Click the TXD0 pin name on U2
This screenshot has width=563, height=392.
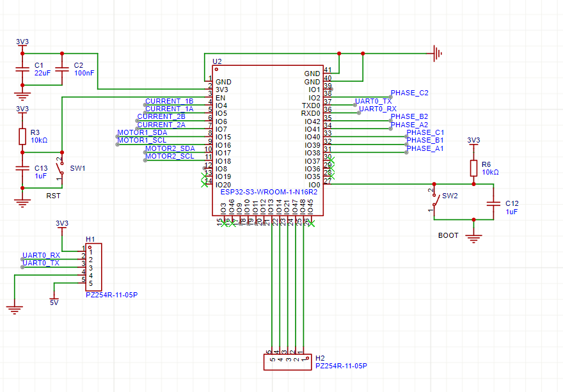coord(311,106)
